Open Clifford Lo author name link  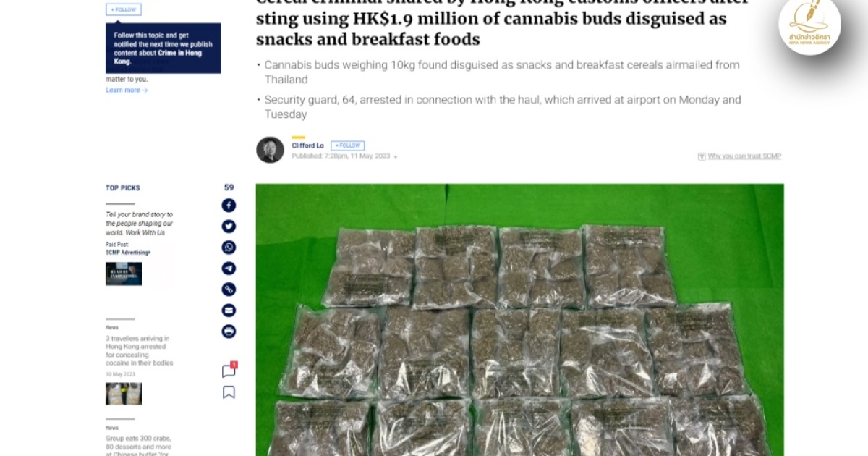(x=307, y=145)
